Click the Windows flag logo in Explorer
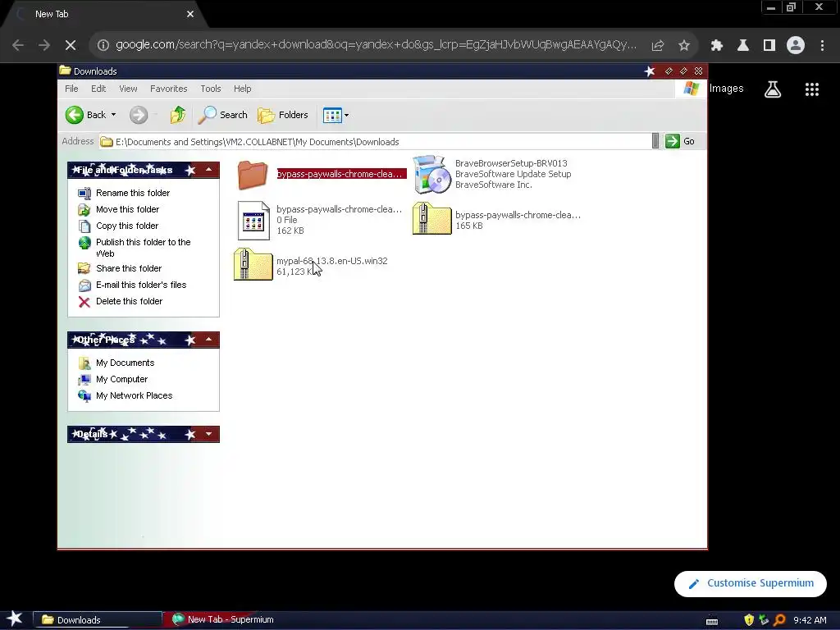 coord(691,89)
